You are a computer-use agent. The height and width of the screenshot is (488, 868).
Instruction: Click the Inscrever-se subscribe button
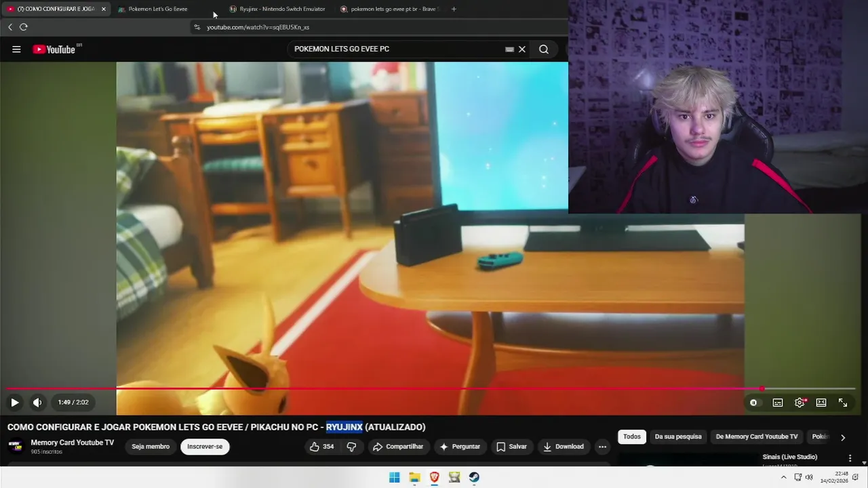205,447
